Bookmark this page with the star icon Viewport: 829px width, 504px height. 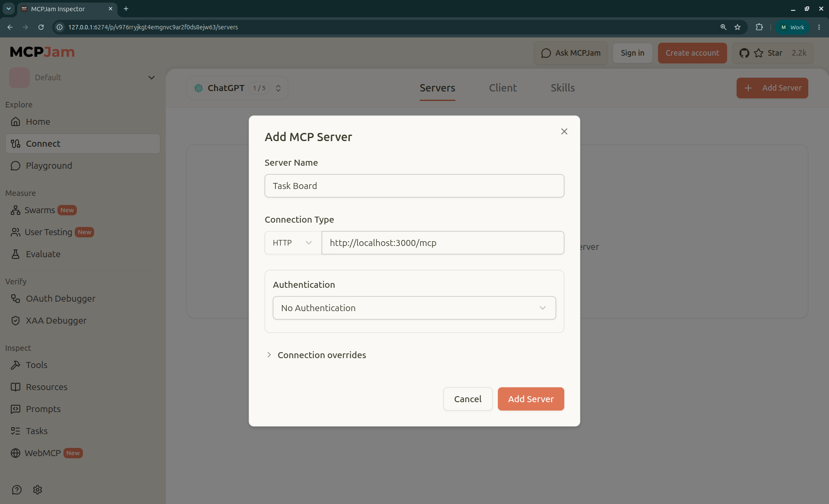pos(737,27)
